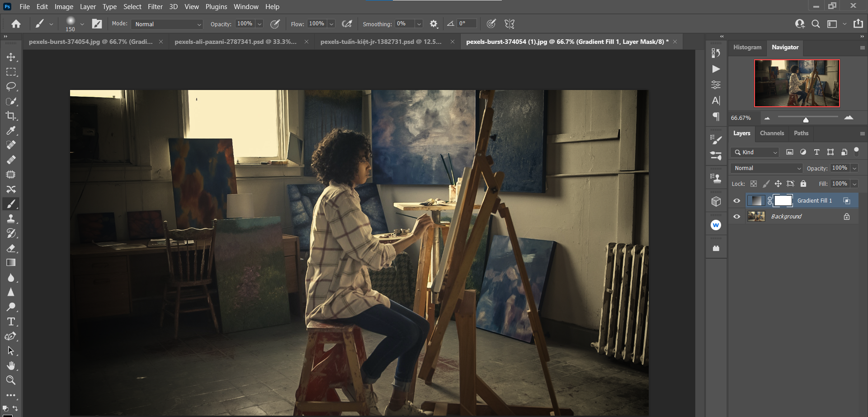This screenshot has width=868, height=417.
Task: Select the Lasso tool
Action: [x=11, y=86]
